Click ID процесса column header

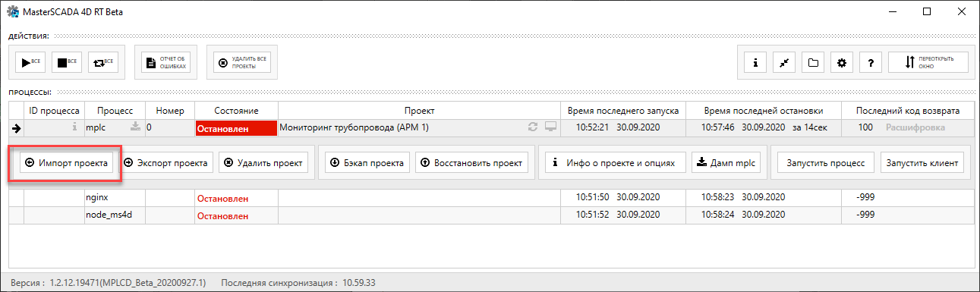pos(55,111)
